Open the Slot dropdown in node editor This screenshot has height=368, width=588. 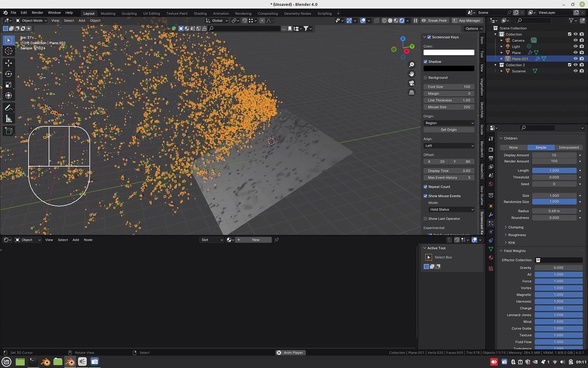(x=211, y=240)
